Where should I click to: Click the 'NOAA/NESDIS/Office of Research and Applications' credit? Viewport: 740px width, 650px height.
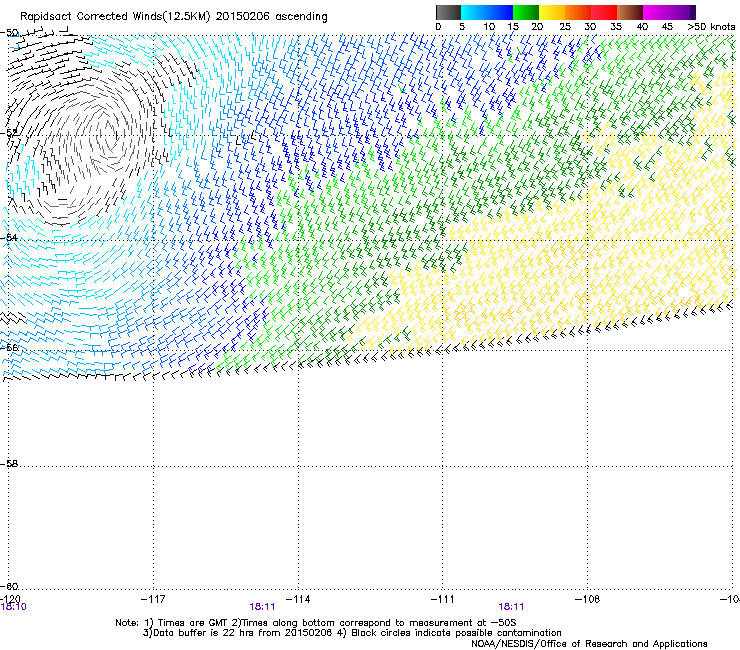click(589, 644)
